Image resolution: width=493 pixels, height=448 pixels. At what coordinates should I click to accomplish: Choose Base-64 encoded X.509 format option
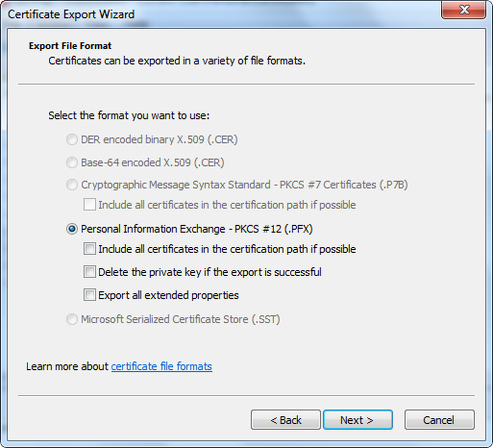72,162
